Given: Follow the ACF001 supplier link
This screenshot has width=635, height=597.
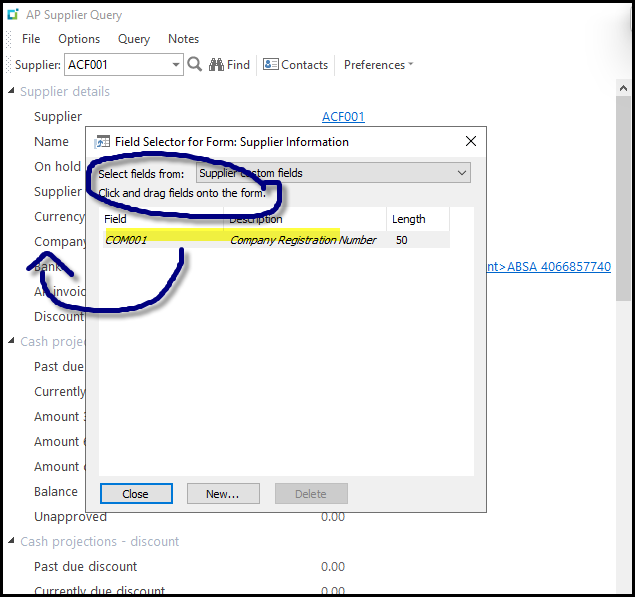Looking at the screenshot, I should pyautogui.click(x=343, y=117).
